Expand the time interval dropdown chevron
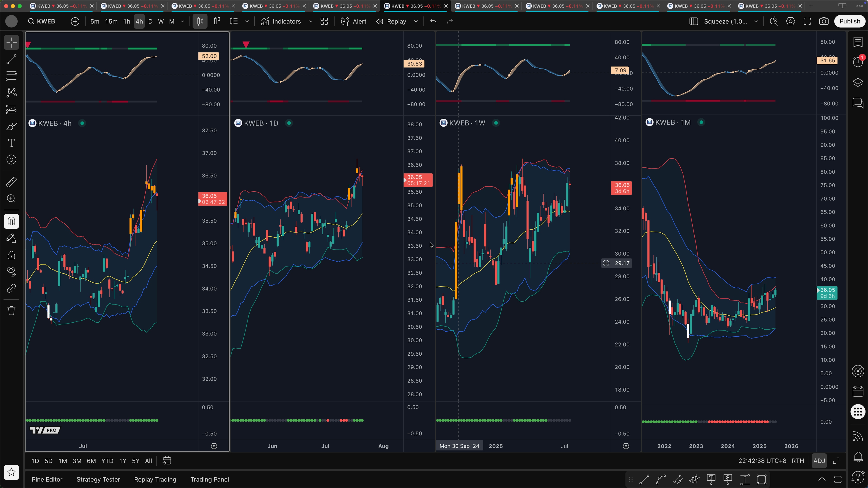Image resolution: width=868 pixels, height=488 pixels. pos(183,21)
